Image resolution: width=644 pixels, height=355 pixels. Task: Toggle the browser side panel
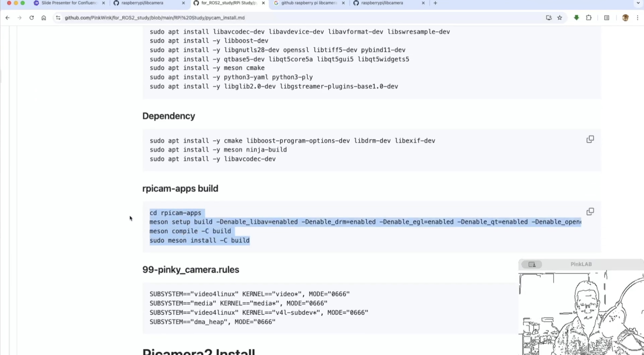607,18
